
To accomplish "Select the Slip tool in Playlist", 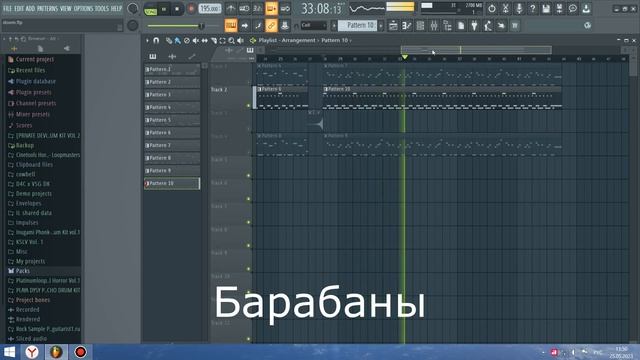I will pyautogui.click(x=204, y=40).
